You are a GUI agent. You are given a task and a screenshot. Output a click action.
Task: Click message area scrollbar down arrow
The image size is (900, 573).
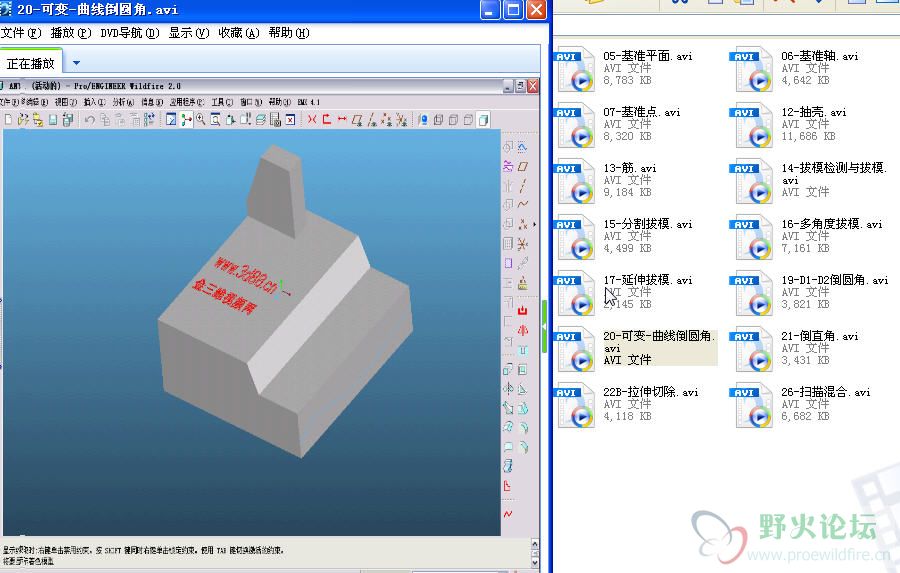click(535, 563)
